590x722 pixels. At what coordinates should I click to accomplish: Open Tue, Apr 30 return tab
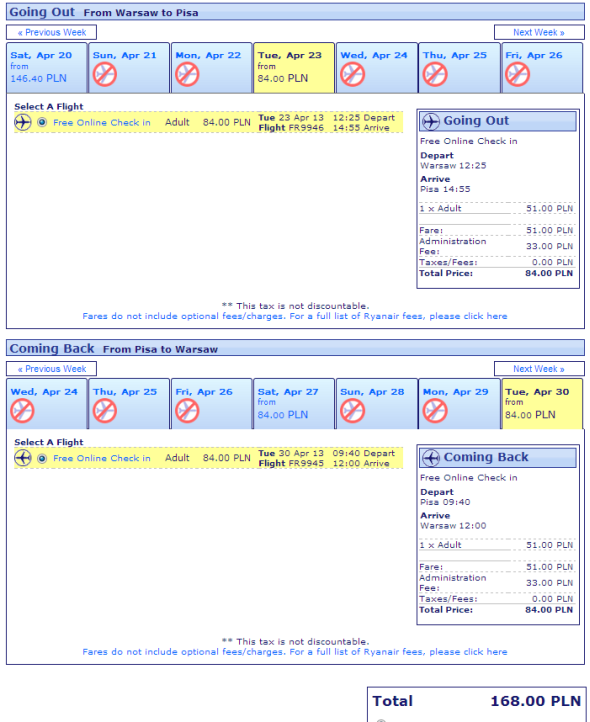click(542, 404)
